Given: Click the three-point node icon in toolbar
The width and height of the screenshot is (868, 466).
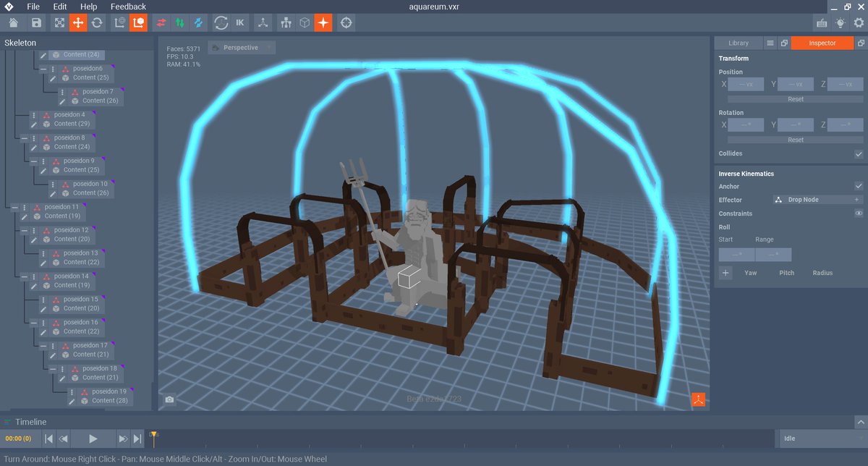Looking at the screenshot, I should point(263,23).
